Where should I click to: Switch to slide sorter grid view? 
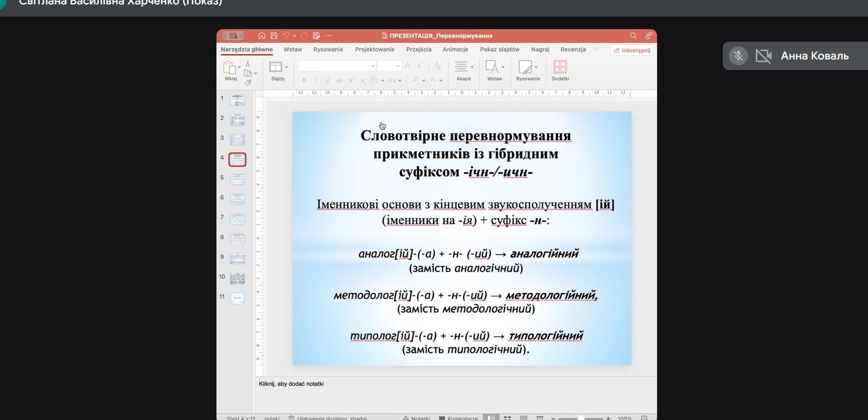508,418
